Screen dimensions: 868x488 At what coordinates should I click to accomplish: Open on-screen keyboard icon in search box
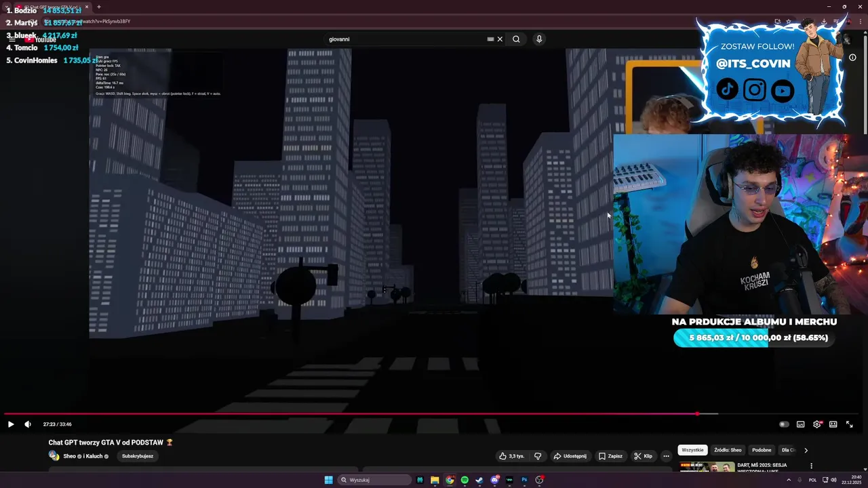[x=490, y=39]
